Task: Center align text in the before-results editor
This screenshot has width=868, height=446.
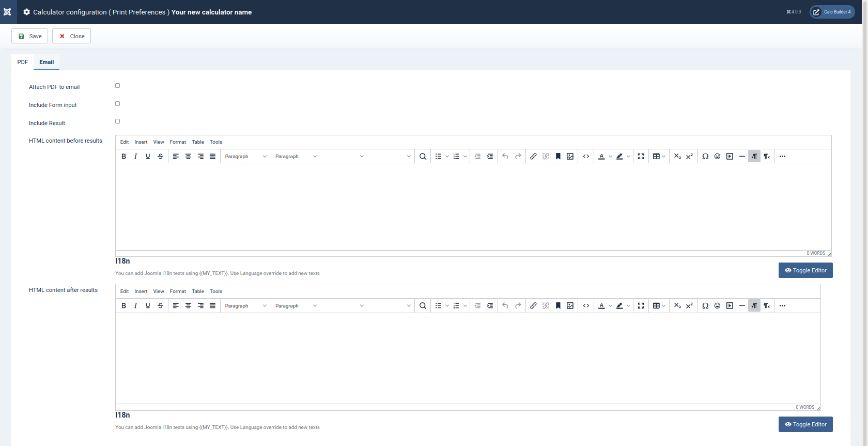Action: (188, 156)
